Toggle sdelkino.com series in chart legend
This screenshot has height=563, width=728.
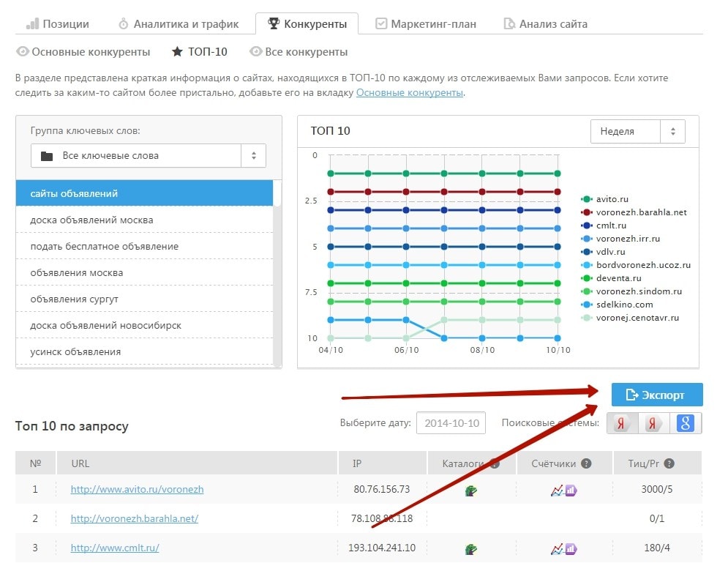[x=623, y=305]
